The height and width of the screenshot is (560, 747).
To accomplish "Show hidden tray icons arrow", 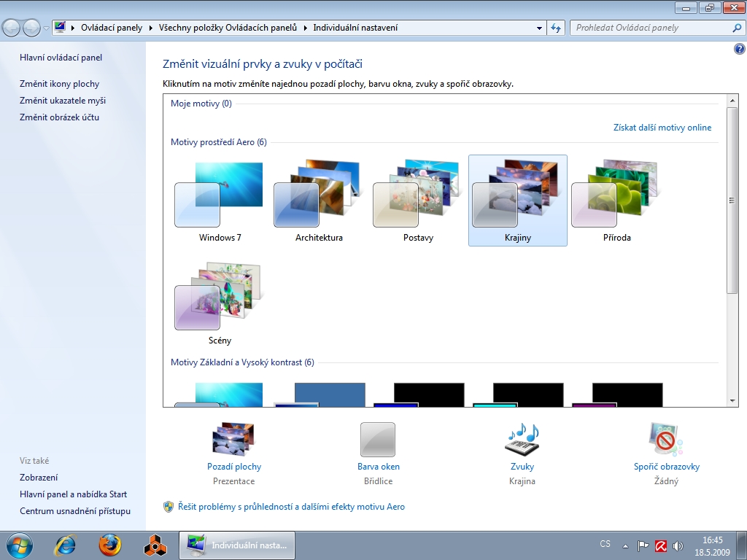I will tap(625, 546).
